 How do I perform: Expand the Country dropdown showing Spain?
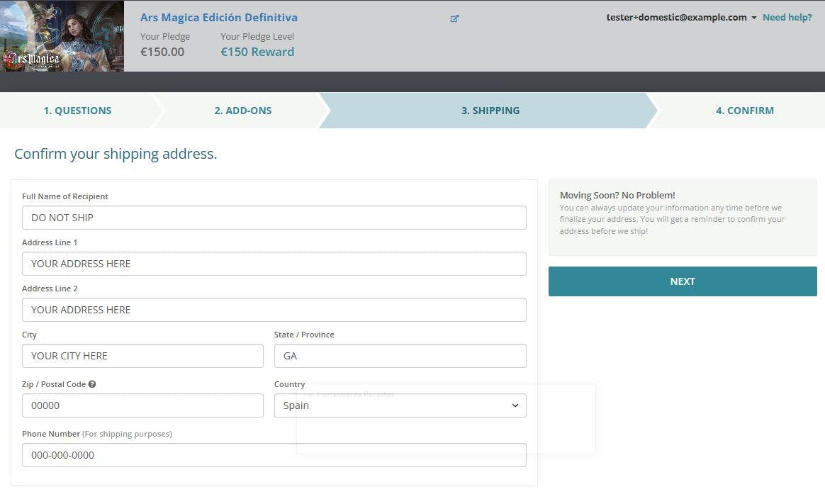click(x=400, y=405)
